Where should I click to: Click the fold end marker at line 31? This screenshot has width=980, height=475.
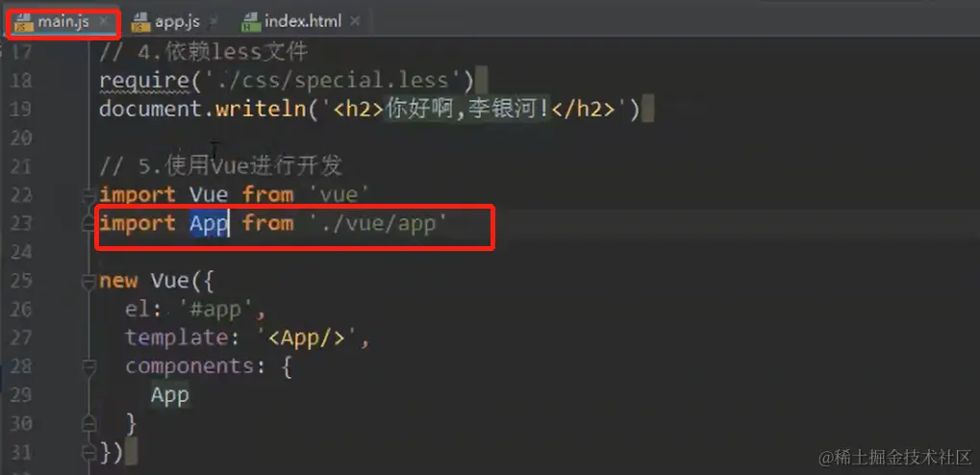tap(89, 451)
